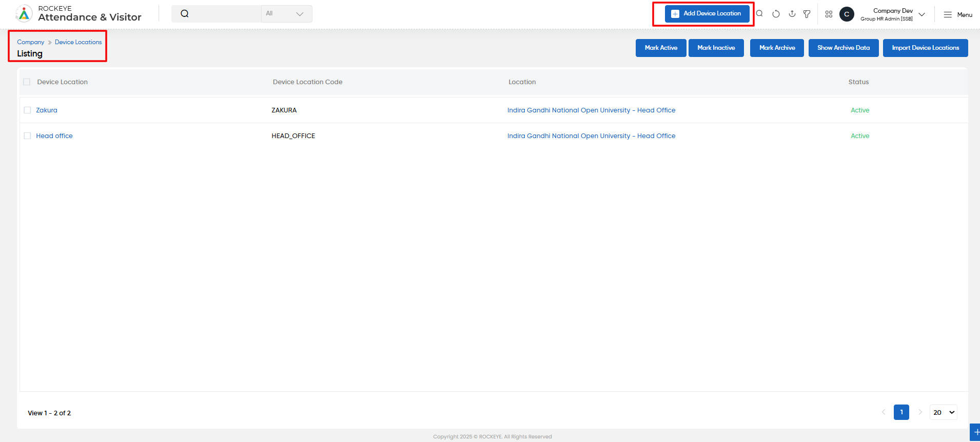Click the Attendance & Visitor title
The image size is (980, 442).
click(x=90, y=17)
